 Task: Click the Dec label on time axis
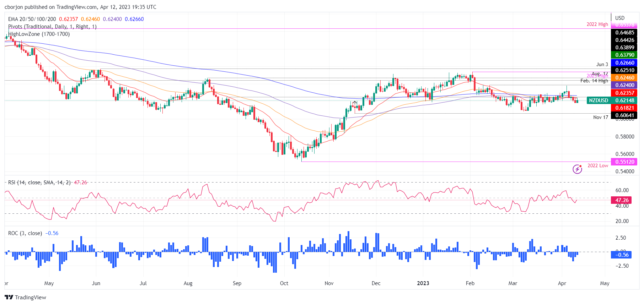[376, 283]
